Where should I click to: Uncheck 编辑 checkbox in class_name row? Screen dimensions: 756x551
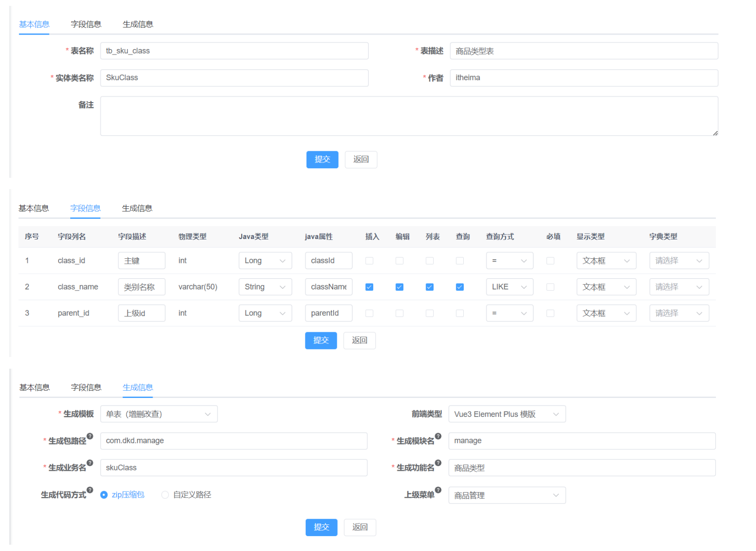(399, 287)
